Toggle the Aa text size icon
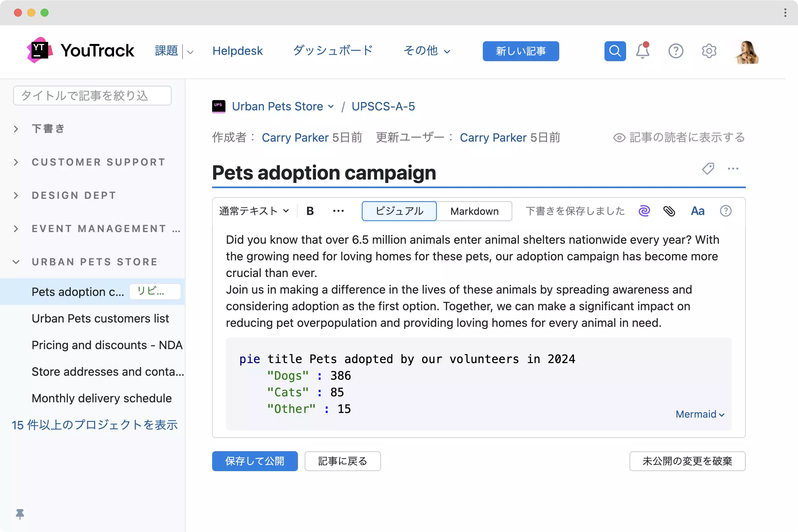 (x=697, y=211)
